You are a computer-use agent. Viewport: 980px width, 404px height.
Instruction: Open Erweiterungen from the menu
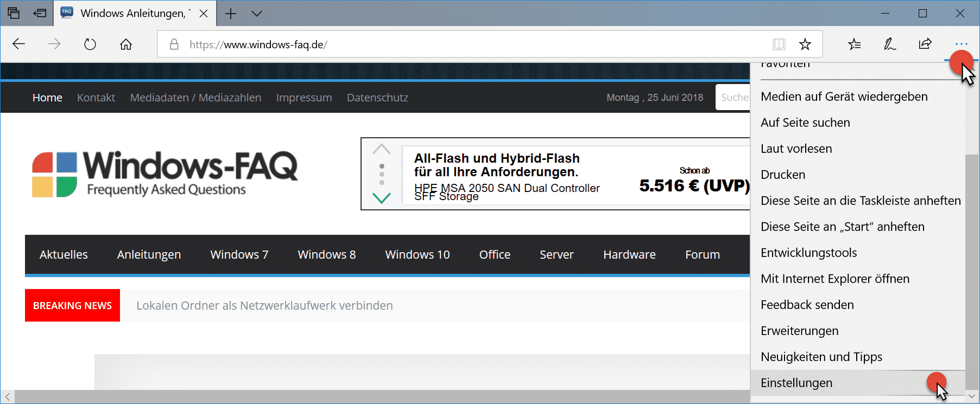pos(858,331)
